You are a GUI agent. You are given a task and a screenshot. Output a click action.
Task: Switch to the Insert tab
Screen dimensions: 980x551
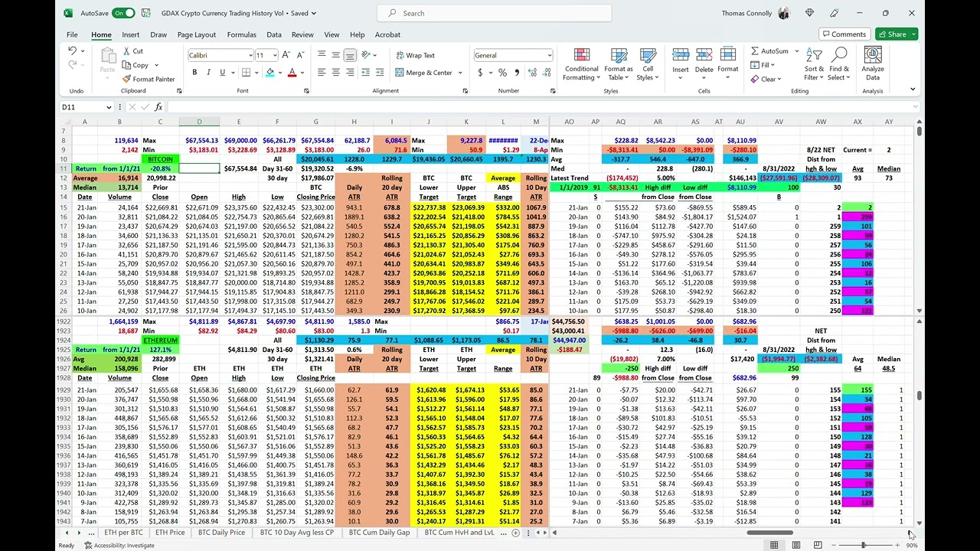[130, 34]
